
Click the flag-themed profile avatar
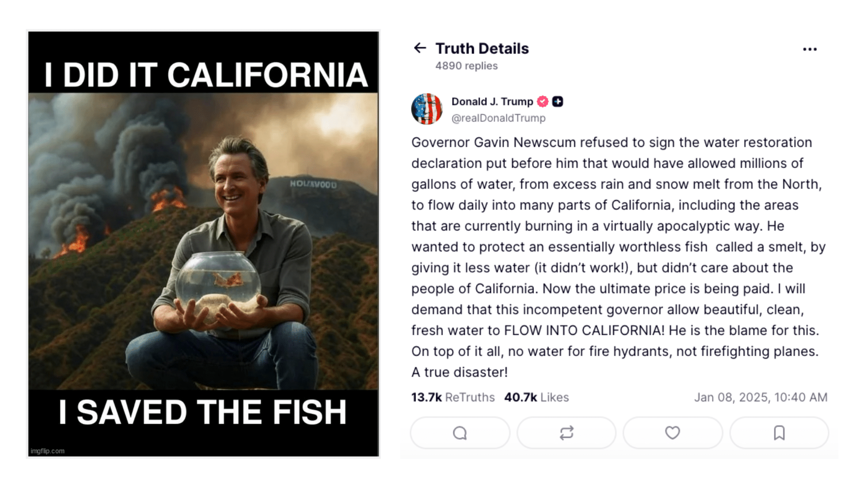tap(426, 109)
